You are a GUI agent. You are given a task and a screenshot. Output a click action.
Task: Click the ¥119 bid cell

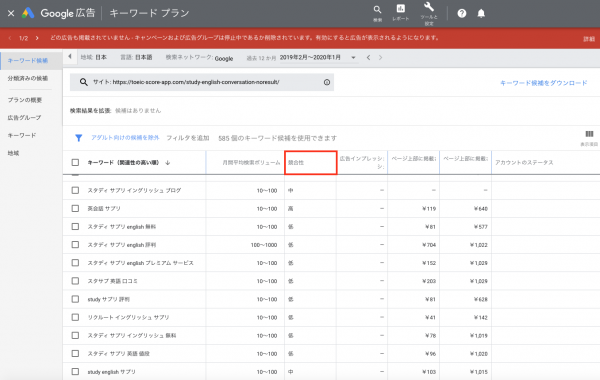point(429,209)
